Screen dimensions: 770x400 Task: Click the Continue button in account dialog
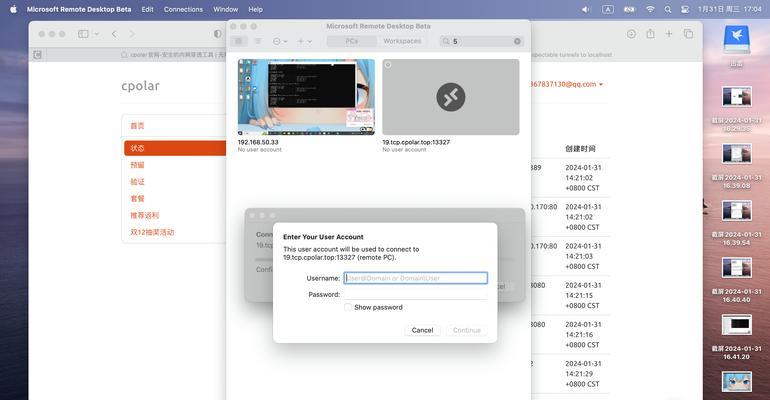coord(467,330)
